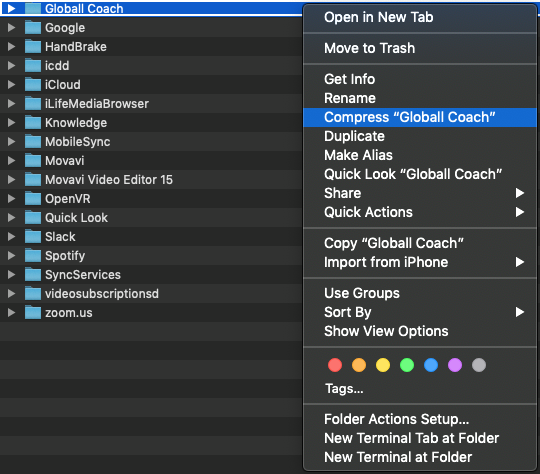Image resolution: width=540 pixels, height=474 pixels.
Task: Click the Slack folder icon
Action: tap(33, 236)
